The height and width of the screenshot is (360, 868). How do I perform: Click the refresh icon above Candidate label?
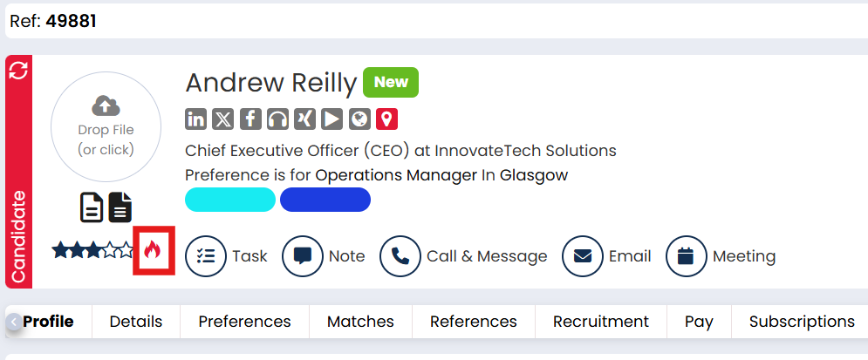[18, 71]
